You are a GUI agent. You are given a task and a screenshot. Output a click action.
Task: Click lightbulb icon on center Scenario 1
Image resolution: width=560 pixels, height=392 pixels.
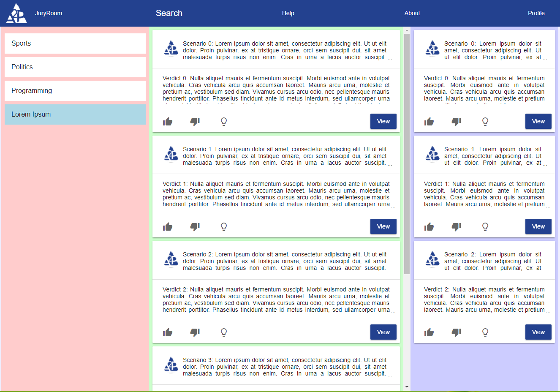click(x=224, y=227)
